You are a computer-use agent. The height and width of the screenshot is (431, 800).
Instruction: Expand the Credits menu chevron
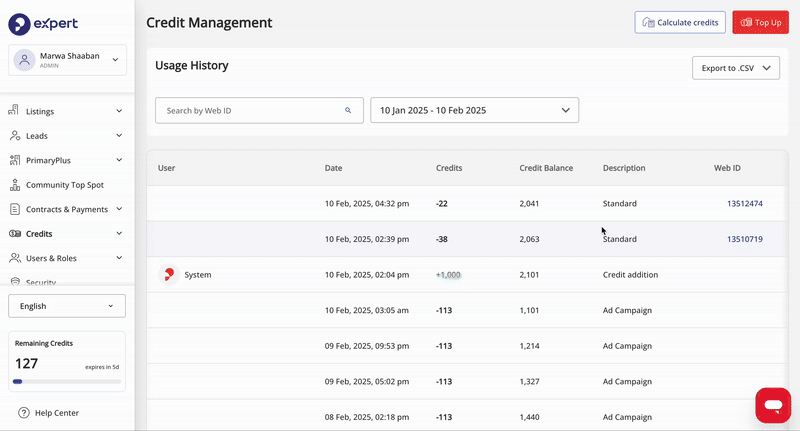119,233
